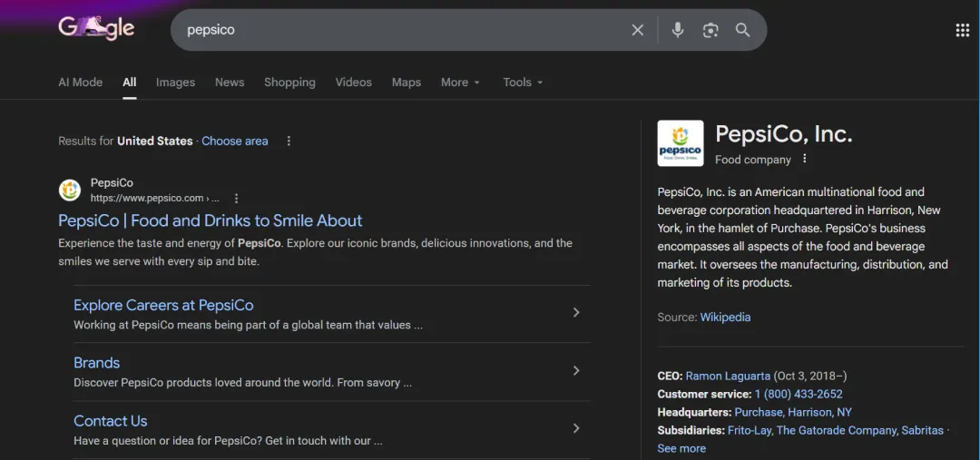Open the Google apps grid icon
Screen dimensions: 980x460
963,30
